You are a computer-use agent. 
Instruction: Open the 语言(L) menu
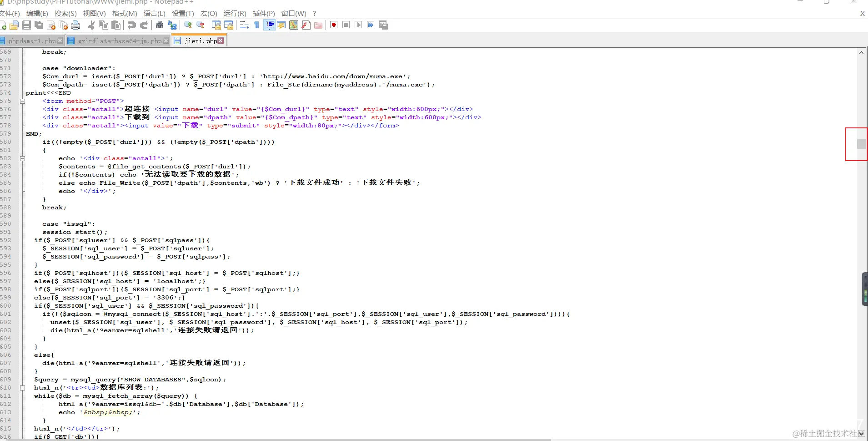(155, 14)
